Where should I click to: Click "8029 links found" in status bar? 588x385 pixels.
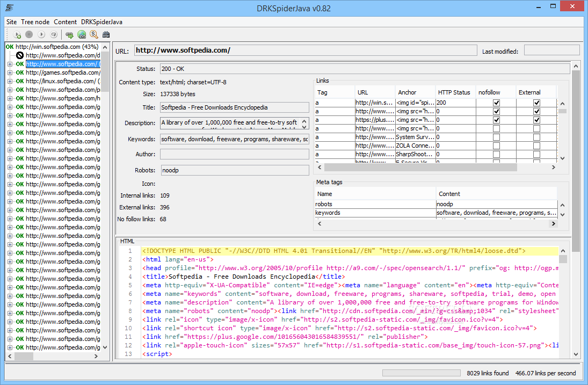(488, 373)
